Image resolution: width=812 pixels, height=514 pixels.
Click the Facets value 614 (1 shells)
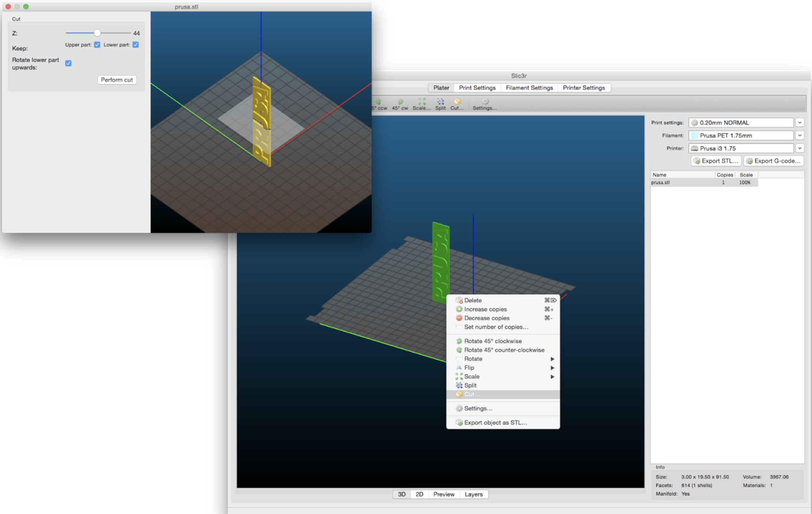coord(696,485)
